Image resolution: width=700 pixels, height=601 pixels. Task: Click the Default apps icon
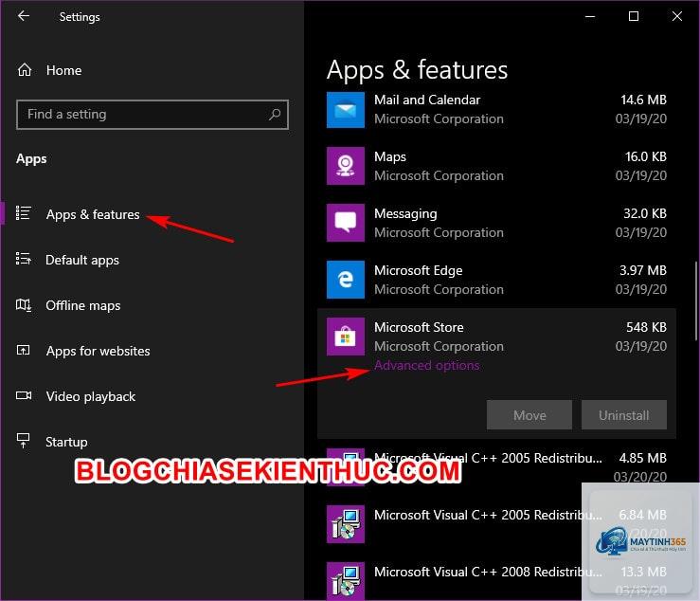click(24, 259)
